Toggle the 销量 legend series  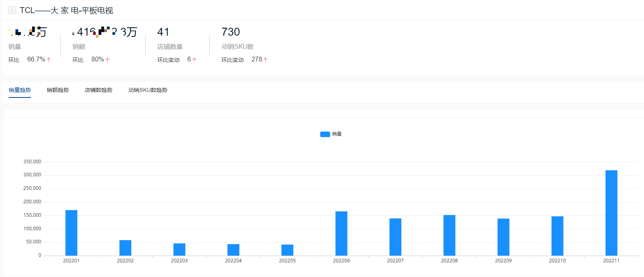click(331, 134)
